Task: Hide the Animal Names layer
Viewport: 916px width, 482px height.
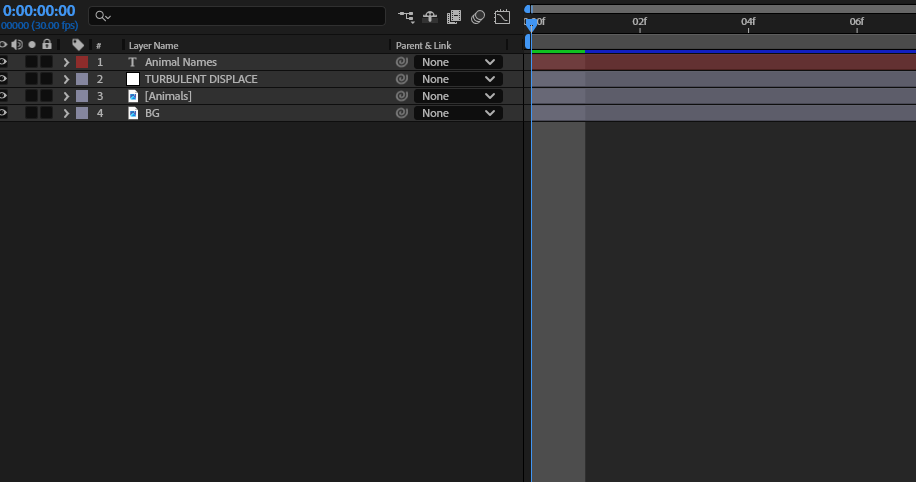Action: coord(4,62)
